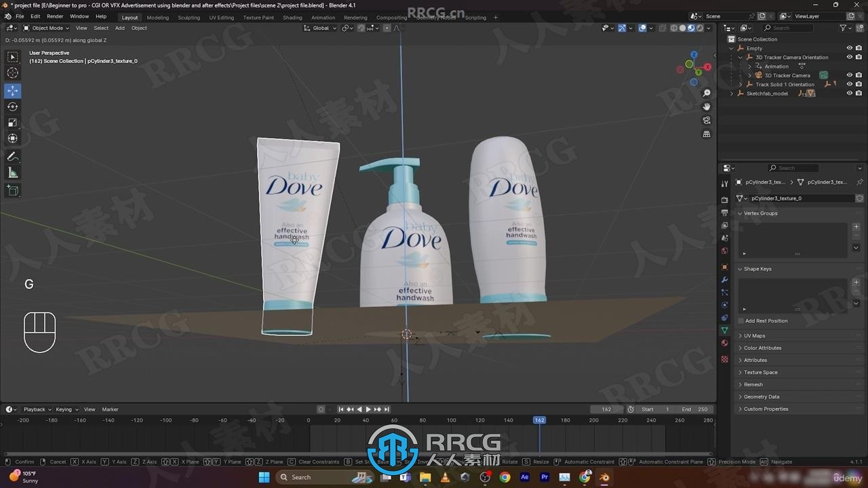Viewport: 868px width, 488px height.
Task: Open the Object Mode dropdown
Action: point(46,28)
